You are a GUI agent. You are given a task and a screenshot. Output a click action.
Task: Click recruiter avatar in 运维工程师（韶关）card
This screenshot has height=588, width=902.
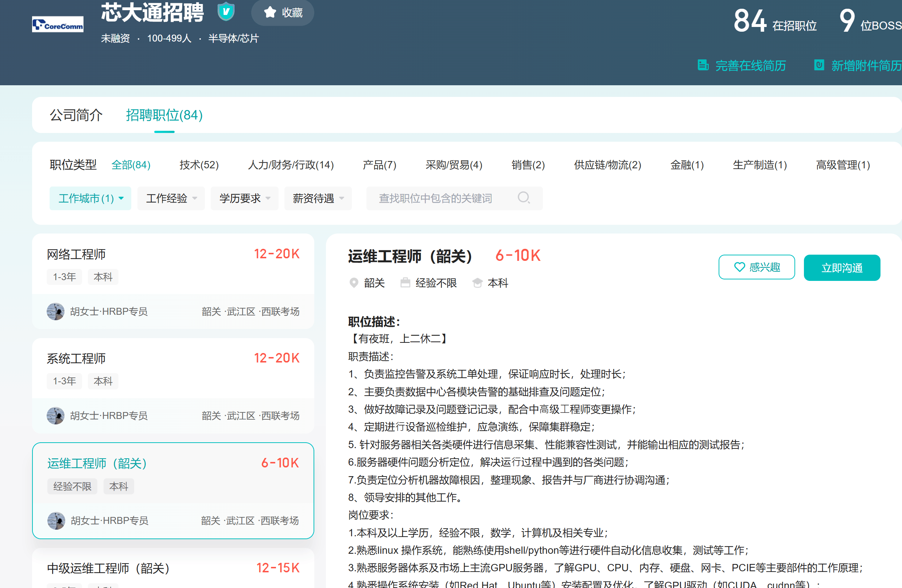57,521
